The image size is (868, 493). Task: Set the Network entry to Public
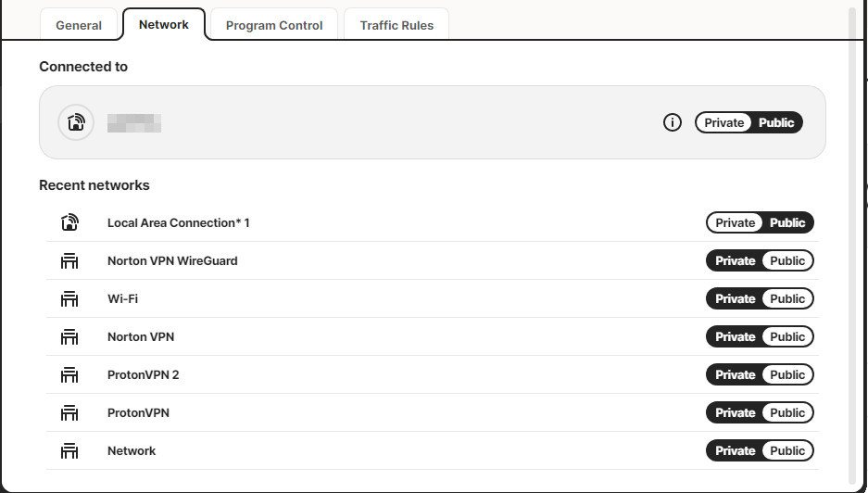[787, 451]
